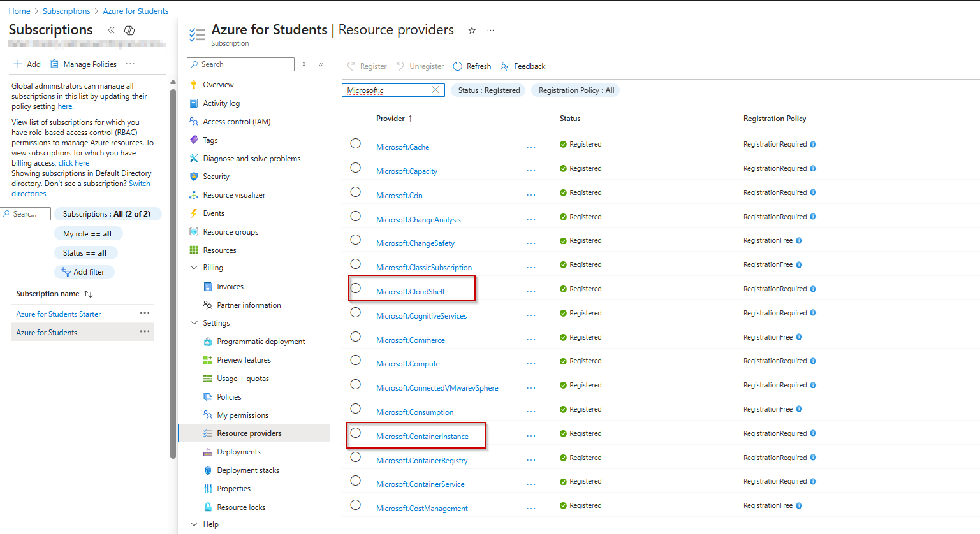Open the Status : Registered filter
The width and height of the screenshot is (980, 534).
click(489, 90)
